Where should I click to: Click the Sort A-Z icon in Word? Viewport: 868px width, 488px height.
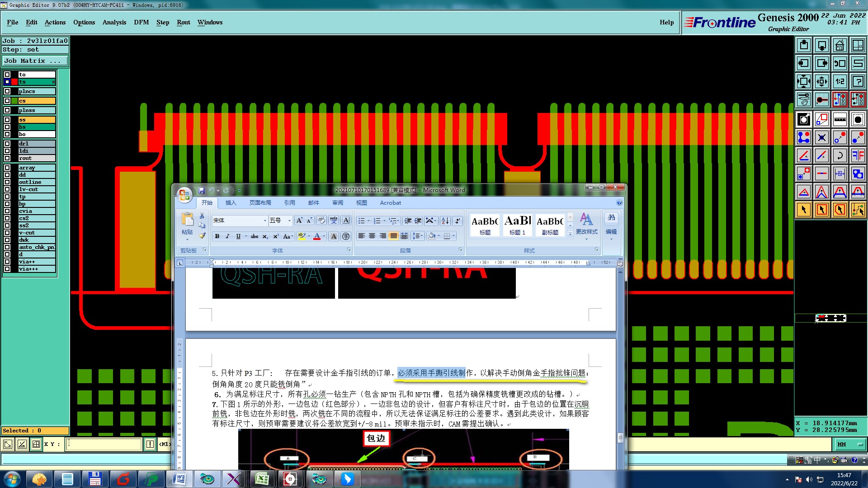445,221
